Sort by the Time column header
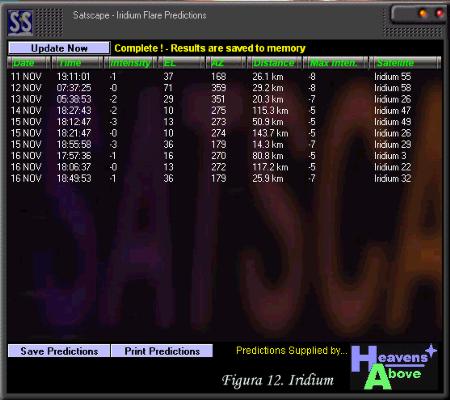Screen dimensions: 450x400 tap(77, 63)
